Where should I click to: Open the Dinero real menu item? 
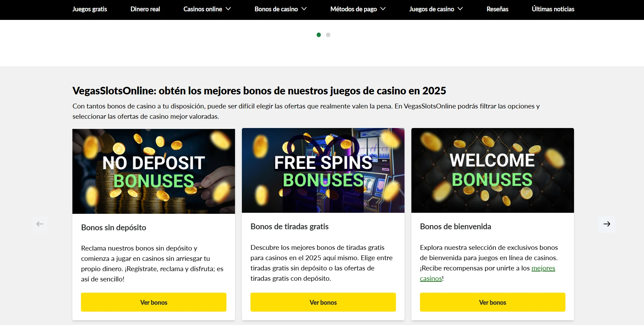[x=145, y=9]
